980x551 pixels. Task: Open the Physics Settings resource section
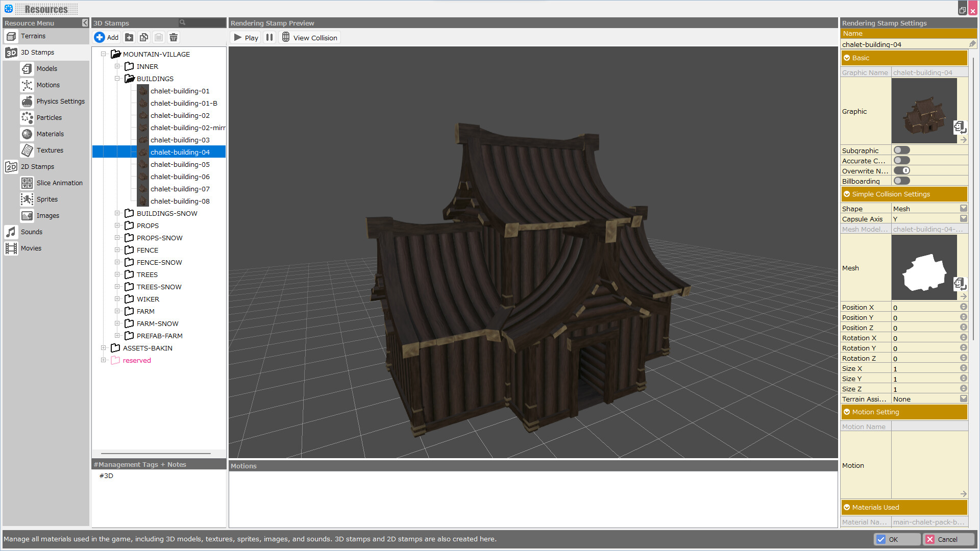click(x=27, y=101)
